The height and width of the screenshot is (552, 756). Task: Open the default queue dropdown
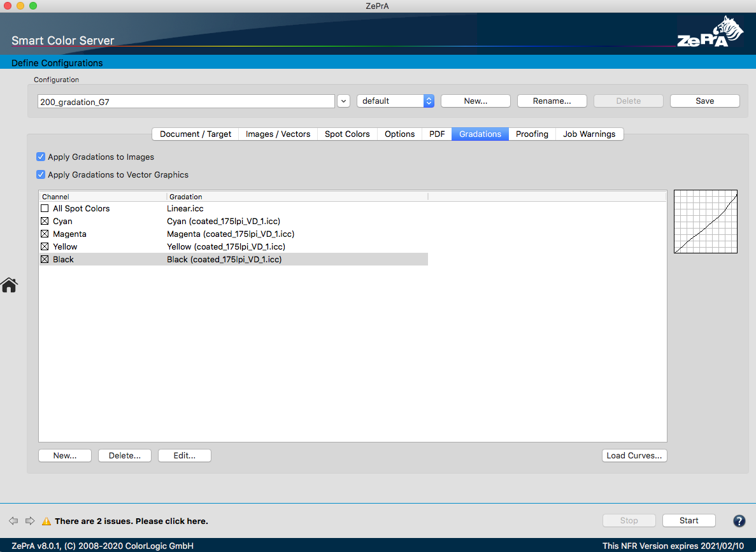point(396,101)
